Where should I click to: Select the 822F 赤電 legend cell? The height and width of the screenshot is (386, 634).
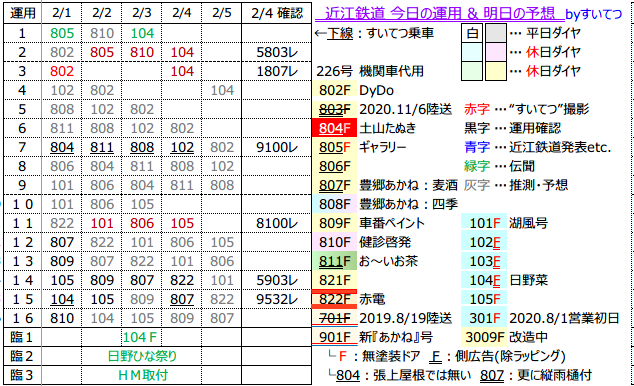334,299
